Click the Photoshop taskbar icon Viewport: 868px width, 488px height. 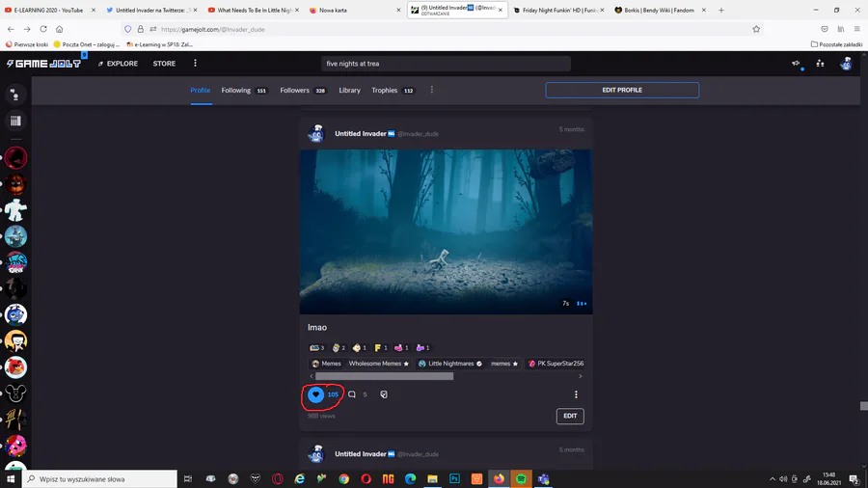point(454,478)
